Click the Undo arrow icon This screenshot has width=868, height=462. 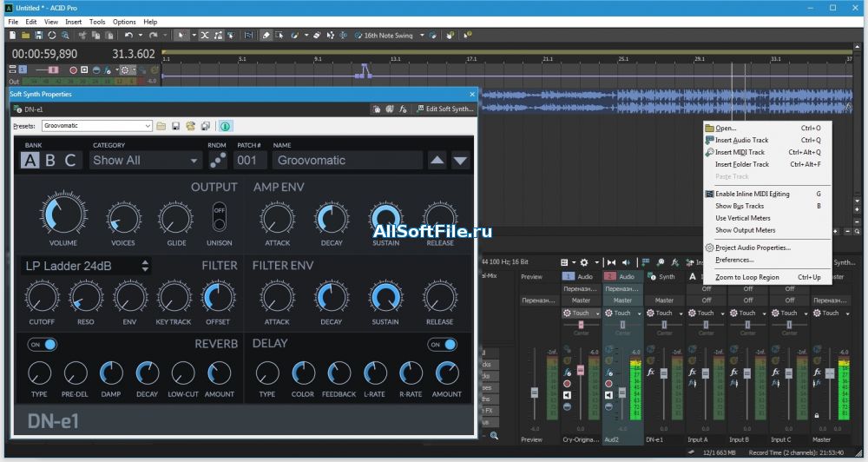(128, 35)
